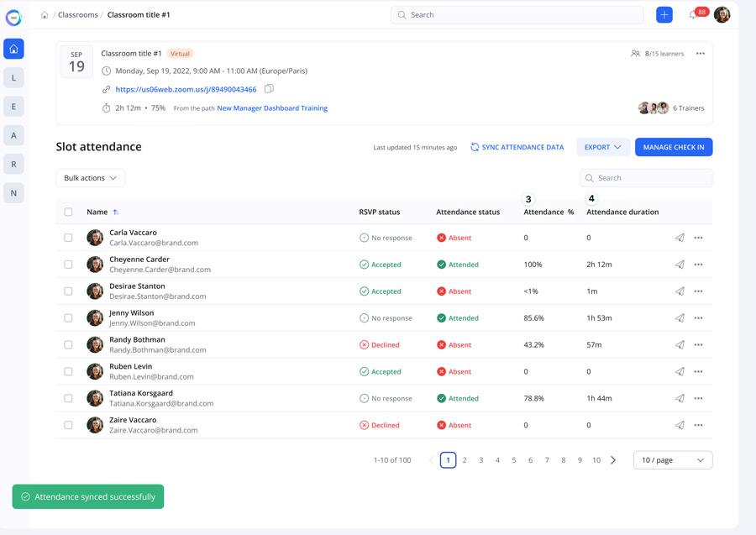Click the global Search field
This screenshot has width=756, height=535.
point(517,15)
